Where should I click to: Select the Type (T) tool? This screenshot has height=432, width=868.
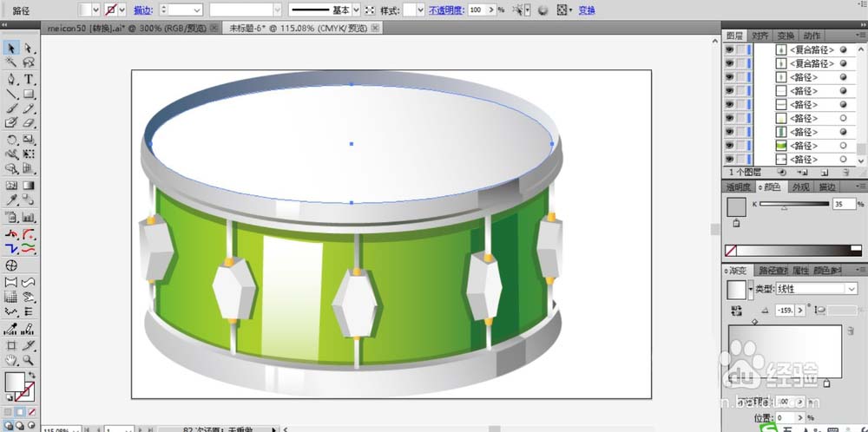[x=29, y=79]
